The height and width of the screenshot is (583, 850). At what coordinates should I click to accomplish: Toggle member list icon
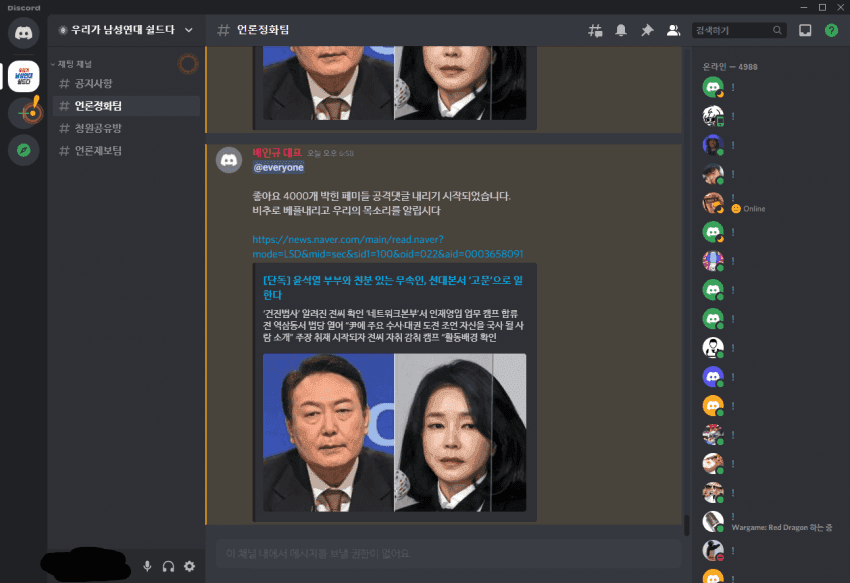click(x=673, y=30)
